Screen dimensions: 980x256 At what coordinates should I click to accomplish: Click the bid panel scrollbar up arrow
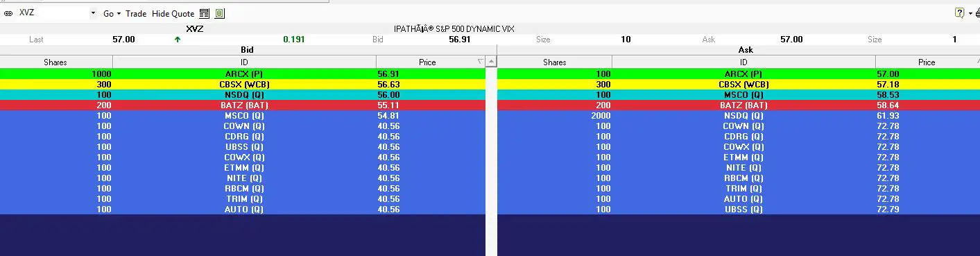point(491,62)
